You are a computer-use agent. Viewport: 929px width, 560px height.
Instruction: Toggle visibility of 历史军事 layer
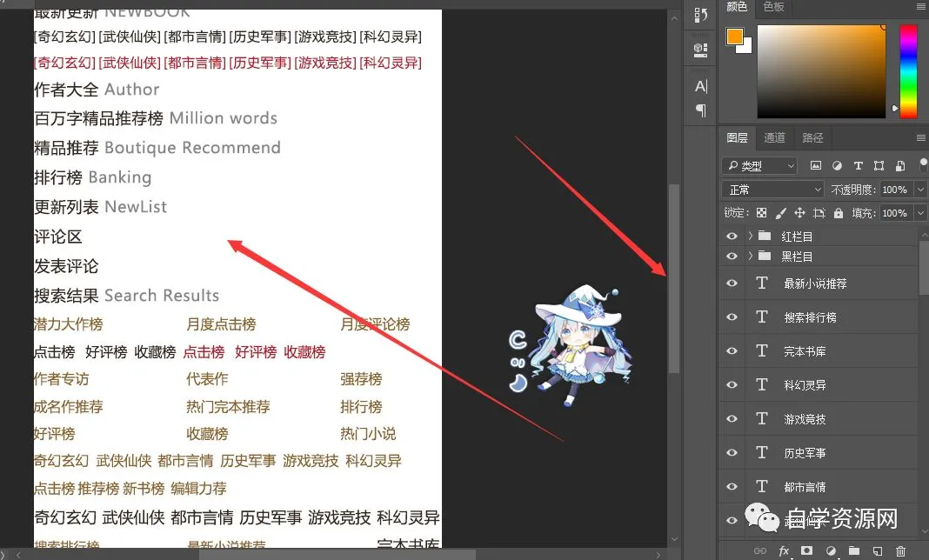coord(732,452)
